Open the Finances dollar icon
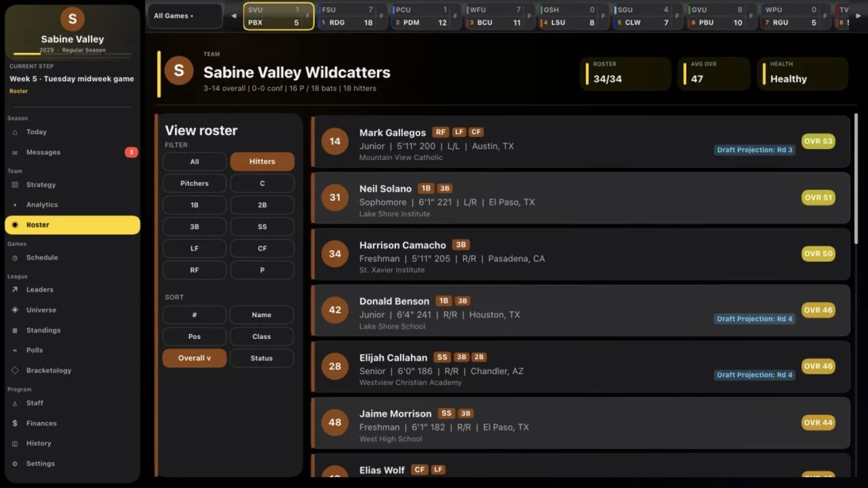The height and width of the screenshot is (488, 868). tap(15, 423)
